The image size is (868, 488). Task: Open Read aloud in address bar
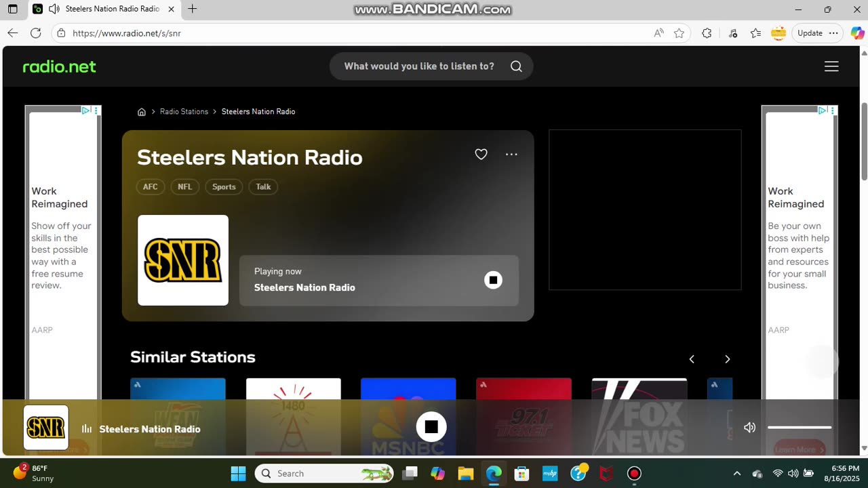click(658, 33)
